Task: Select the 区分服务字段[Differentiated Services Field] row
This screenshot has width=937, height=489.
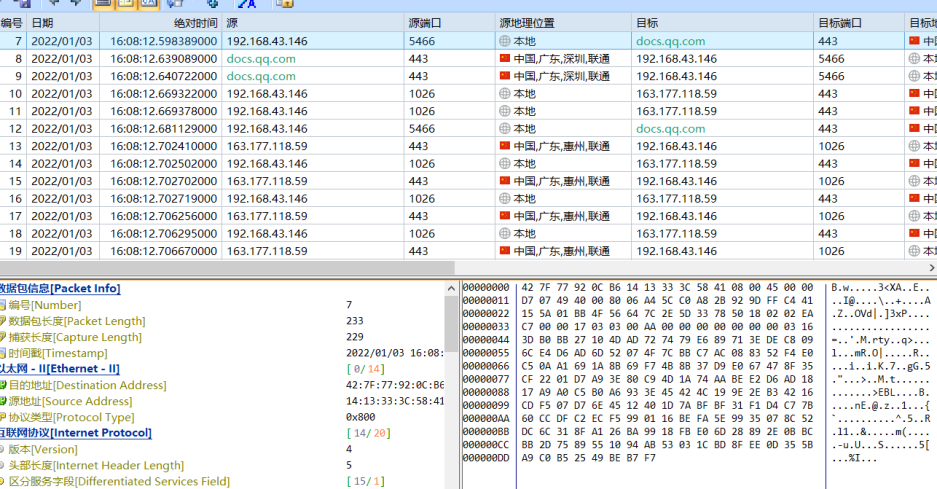Action: (x=119, y=481)
